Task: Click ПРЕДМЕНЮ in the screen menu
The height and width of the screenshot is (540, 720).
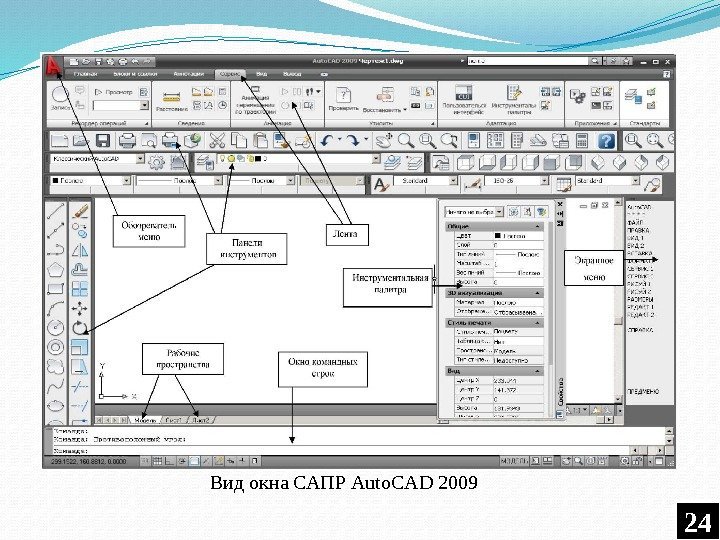Action: pos(643,391)
